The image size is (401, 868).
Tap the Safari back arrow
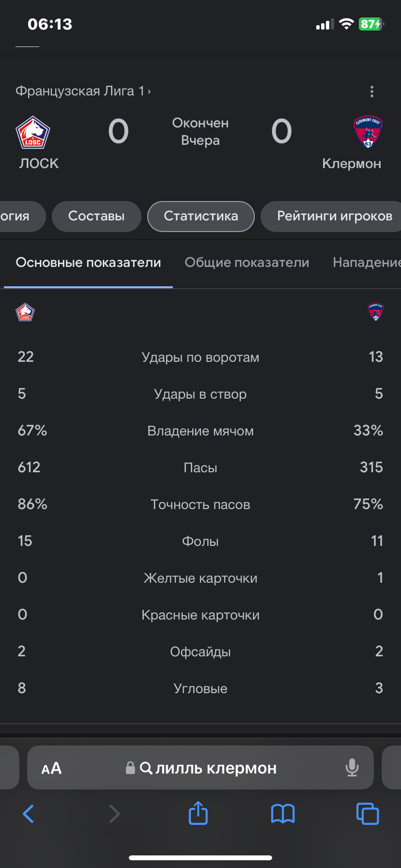(29, 814)
